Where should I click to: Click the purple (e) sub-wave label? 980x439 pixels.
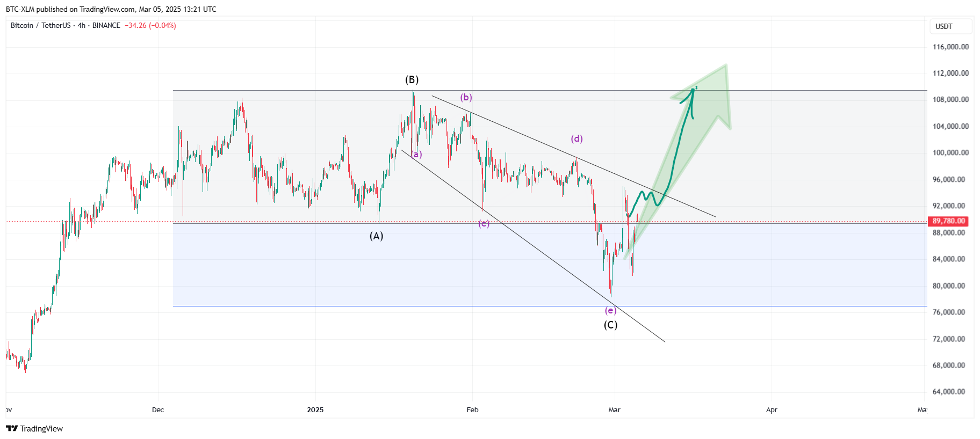[610, 310]
